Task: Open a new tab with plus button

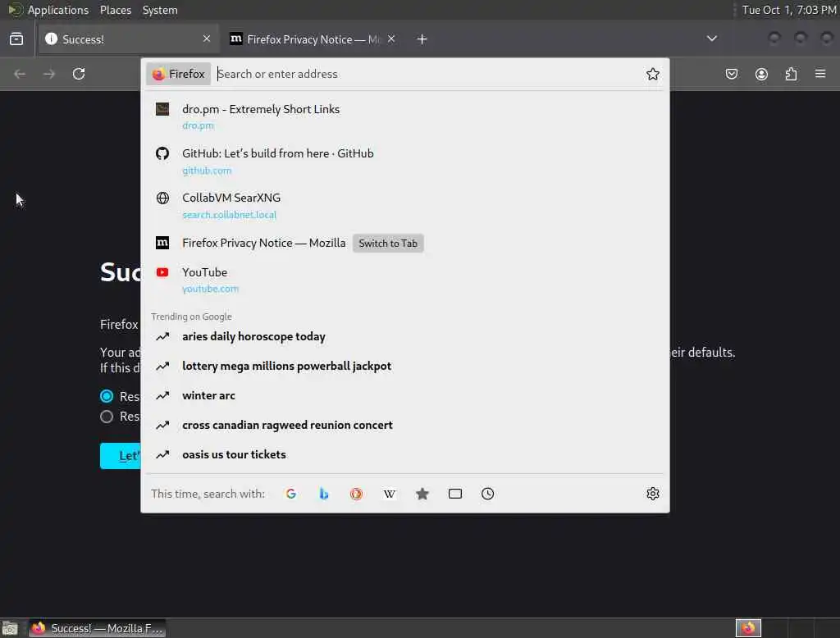Action: pyautogui.click(x=422, y=39)
